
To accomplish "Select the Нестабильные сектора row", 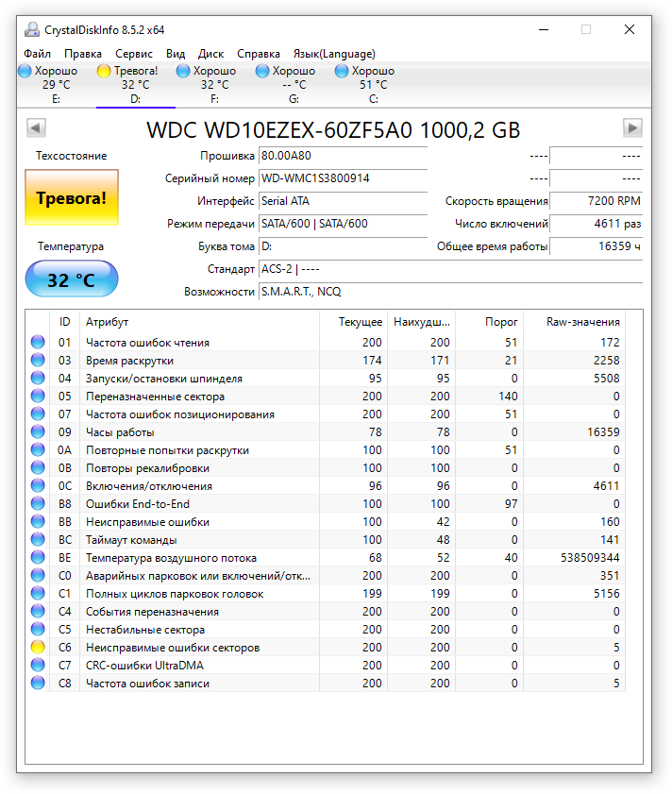I will [326, 630].
